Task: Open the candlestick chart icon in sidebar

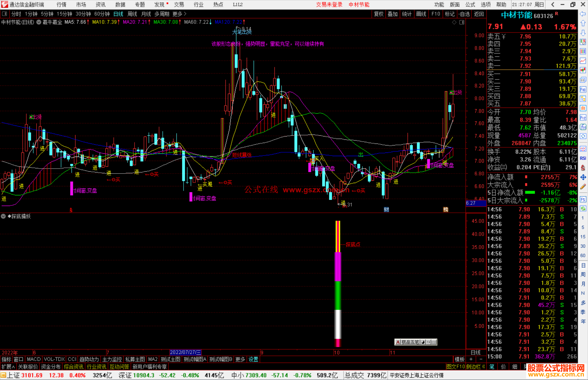Action: click(x=583, y=70)
